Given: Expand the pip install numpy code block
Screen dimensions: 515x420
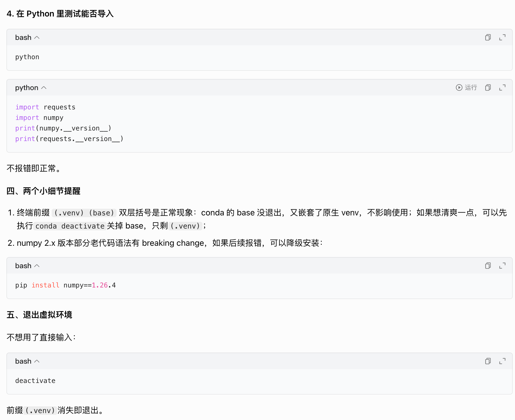Looking at the screenshot, I should click(502, 266).
